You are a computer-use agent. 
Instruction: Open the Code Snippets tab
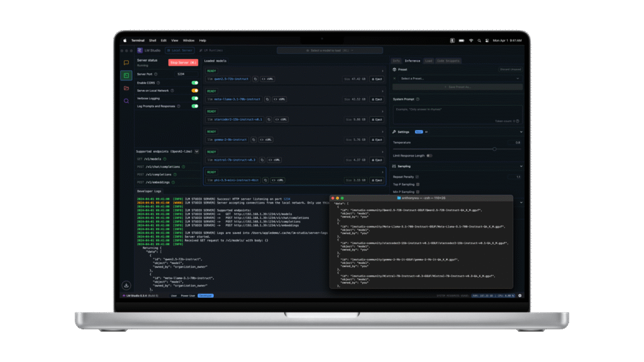(448, 61)
